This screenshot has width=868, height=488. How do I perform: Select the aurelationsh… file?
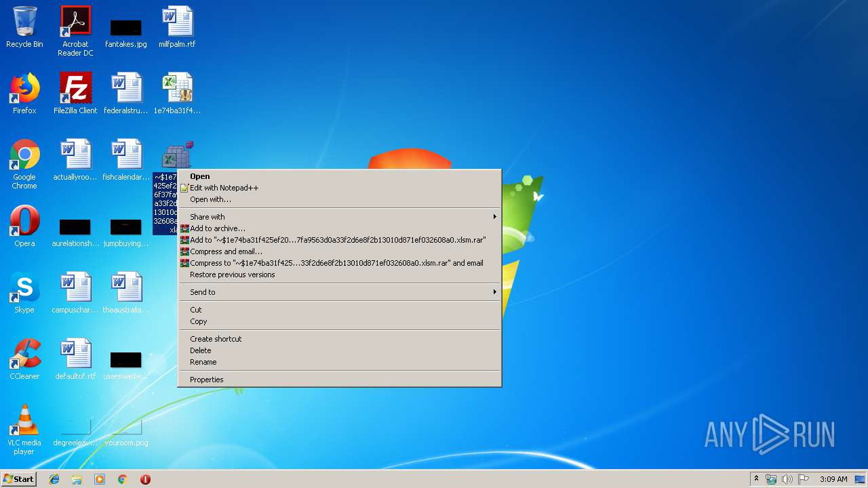[x=75, y=232]
